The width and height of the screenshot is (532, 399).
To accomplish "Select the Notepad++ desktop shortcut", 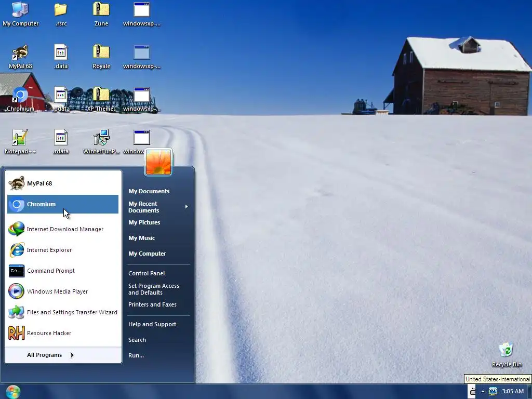I will pyautogui.click(x=20, y=142).
